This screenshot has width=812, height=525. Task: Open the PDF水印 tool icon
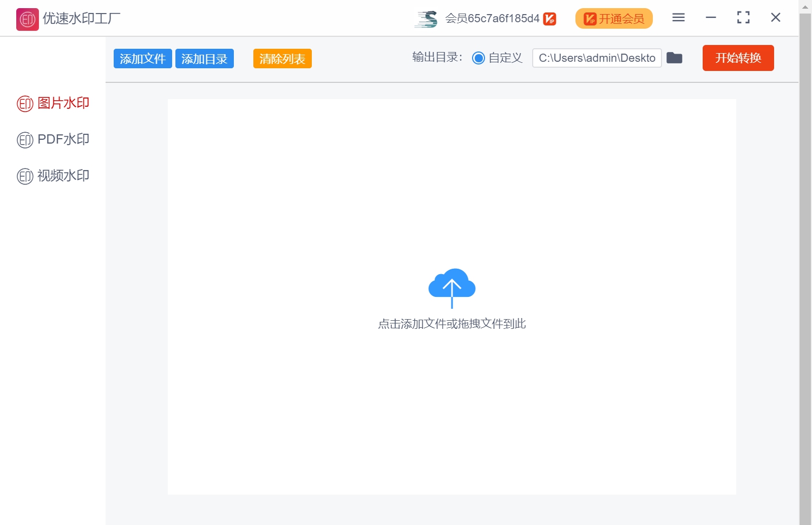(25, 139)
